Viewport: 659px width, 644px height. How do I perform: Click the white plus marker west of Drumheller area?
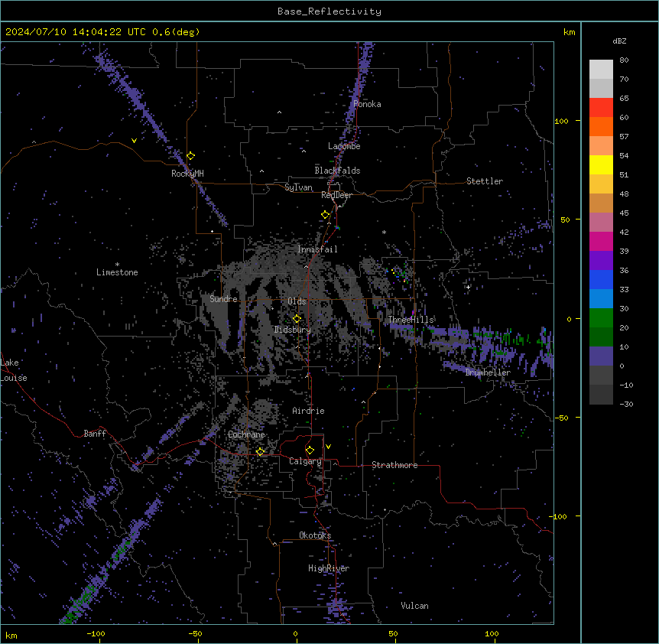[x=468, y=287]
